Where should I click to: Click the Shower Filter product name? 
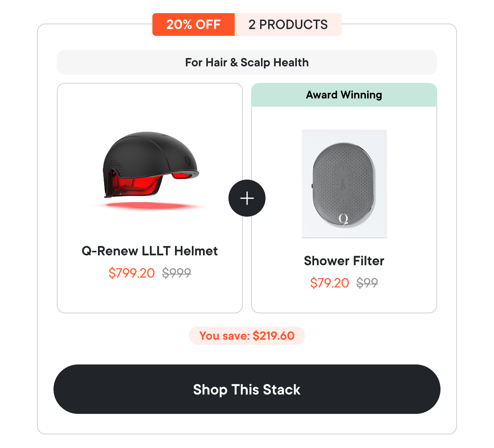[344, 261]
